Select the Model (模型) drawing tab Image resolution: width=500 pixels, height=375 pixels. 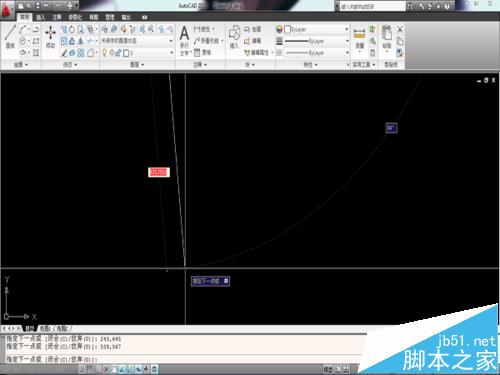coord(30,329)
